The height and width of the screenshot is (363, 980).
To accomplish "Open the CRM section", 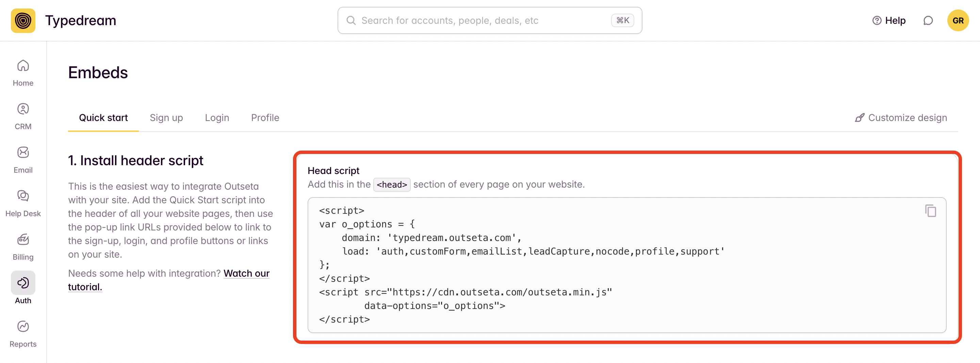I will (x=23, y=116).
